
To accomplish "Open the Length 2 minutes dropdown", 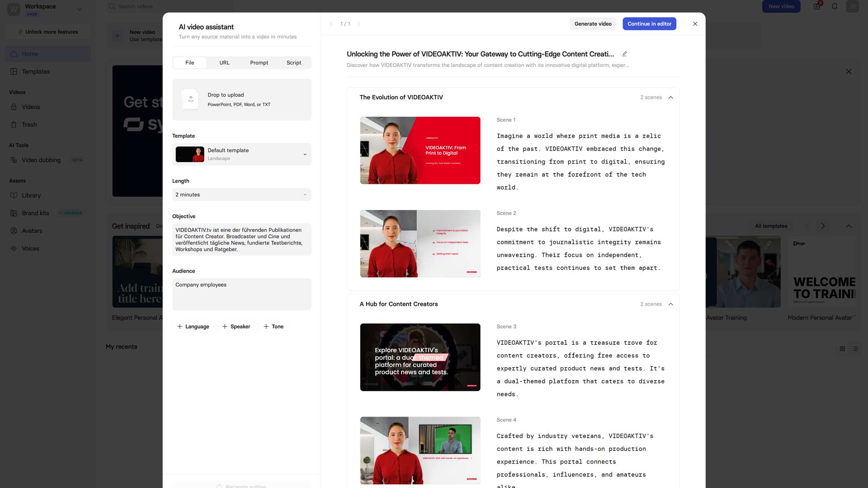I will click(x=241, y=195).
